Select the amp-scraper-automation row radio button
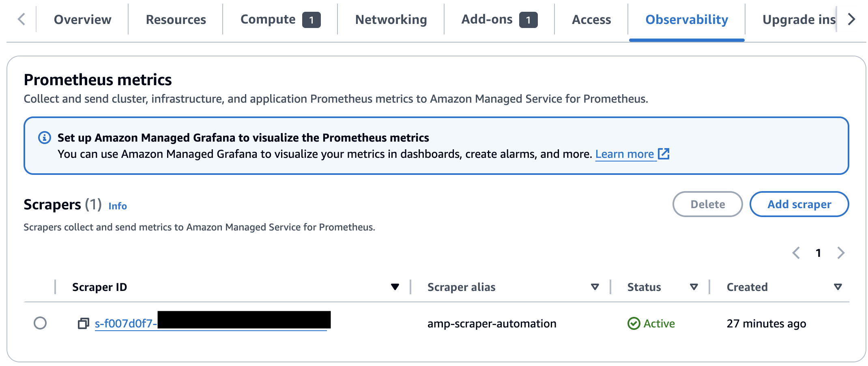 point(41,323)
